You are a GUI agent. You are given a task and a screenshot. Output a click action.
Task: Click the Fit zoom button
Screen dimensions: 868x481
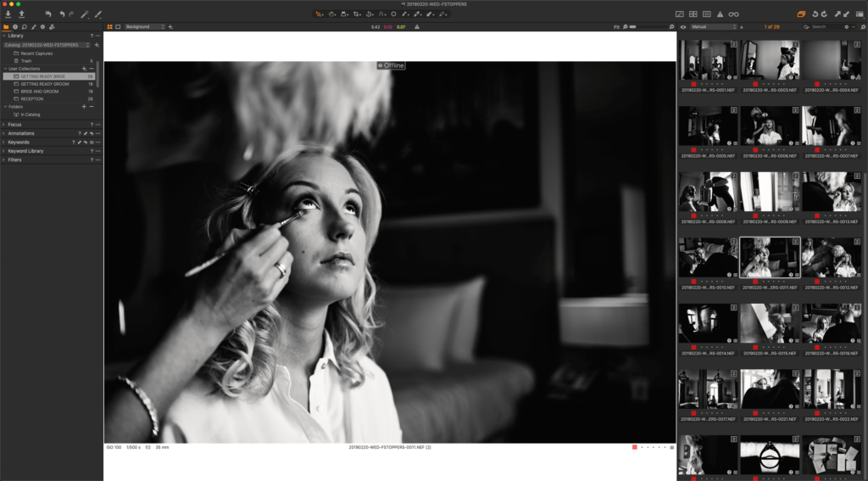pyautogui.click(x=616, y=26)
